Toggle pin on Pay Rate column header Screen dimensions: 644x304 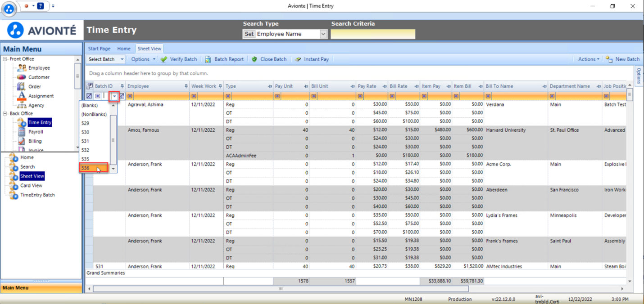[385, 86]
